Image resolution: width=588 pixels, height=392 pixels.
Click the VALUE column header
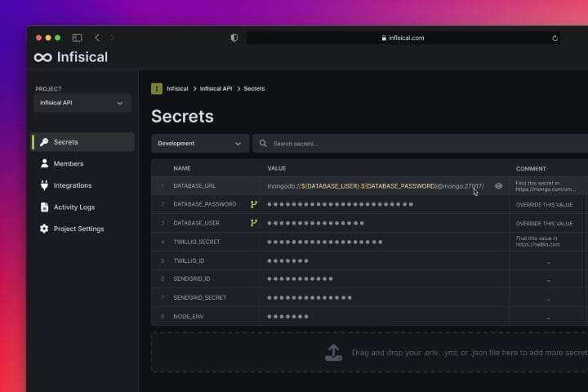point(277,168)
